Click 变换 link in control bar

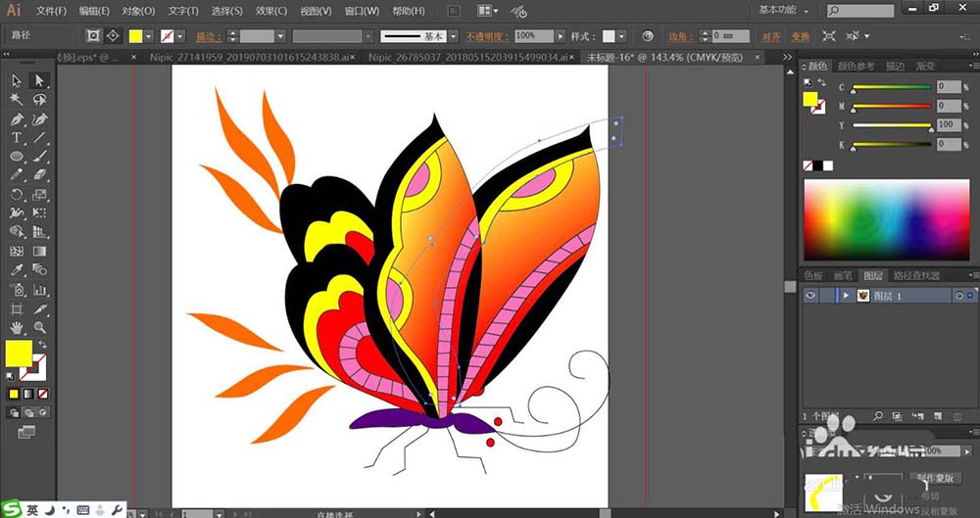(801, 37)
